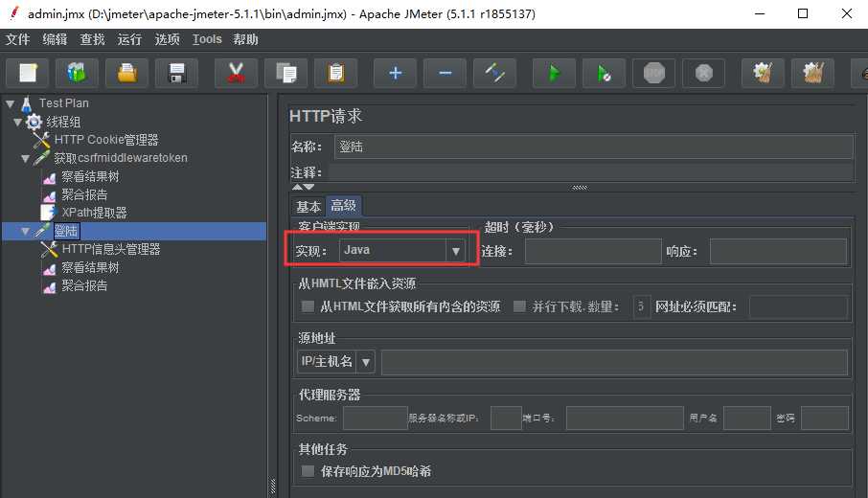Open the 运行 menu
Screen dimensions: 868x498
[129, 39]
